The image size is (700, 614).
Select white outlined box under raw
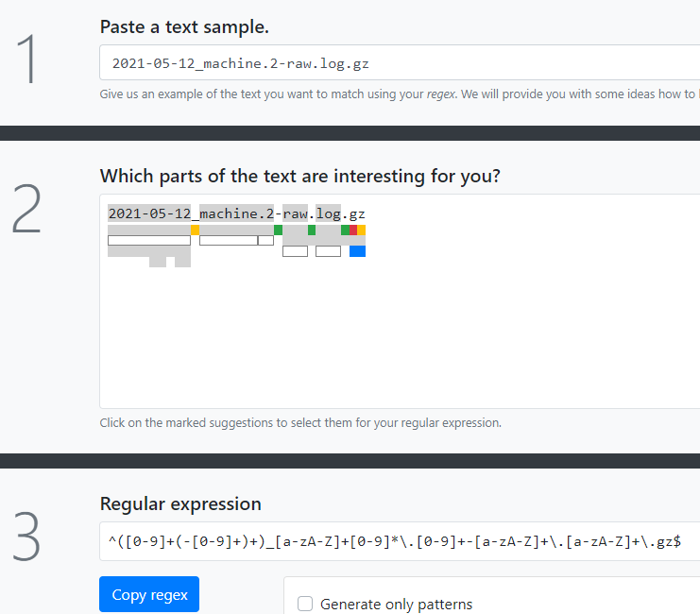pyautogui.click(x=295, y=251)
